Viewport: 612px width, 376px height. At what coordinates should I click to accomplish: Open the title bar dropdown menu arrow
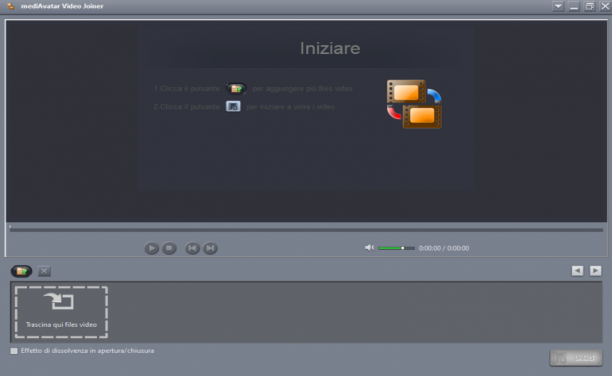[x=558, y=6]
